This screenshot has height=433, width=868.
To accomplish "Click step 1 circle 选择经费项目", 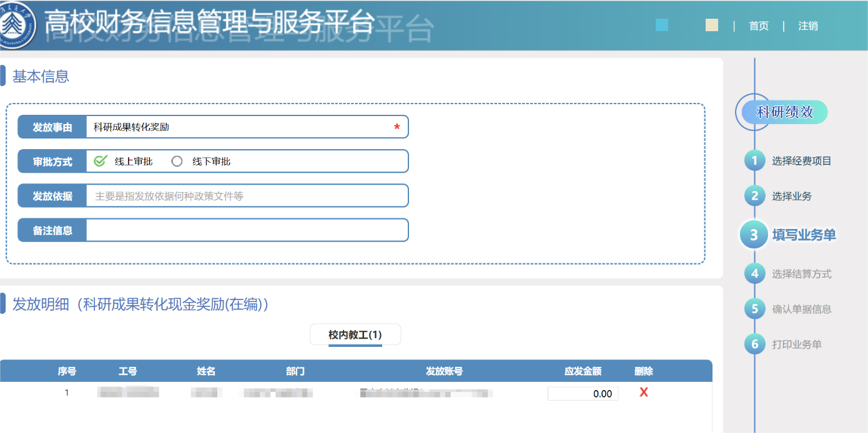I will coord(754,160).
